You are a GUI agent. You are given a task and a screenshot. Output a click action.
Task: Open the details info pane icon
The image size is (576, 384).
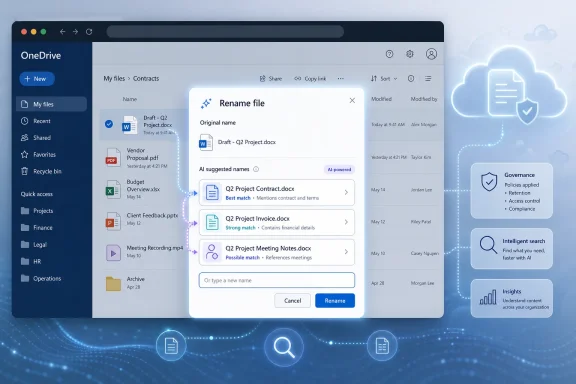pos(411,78)
